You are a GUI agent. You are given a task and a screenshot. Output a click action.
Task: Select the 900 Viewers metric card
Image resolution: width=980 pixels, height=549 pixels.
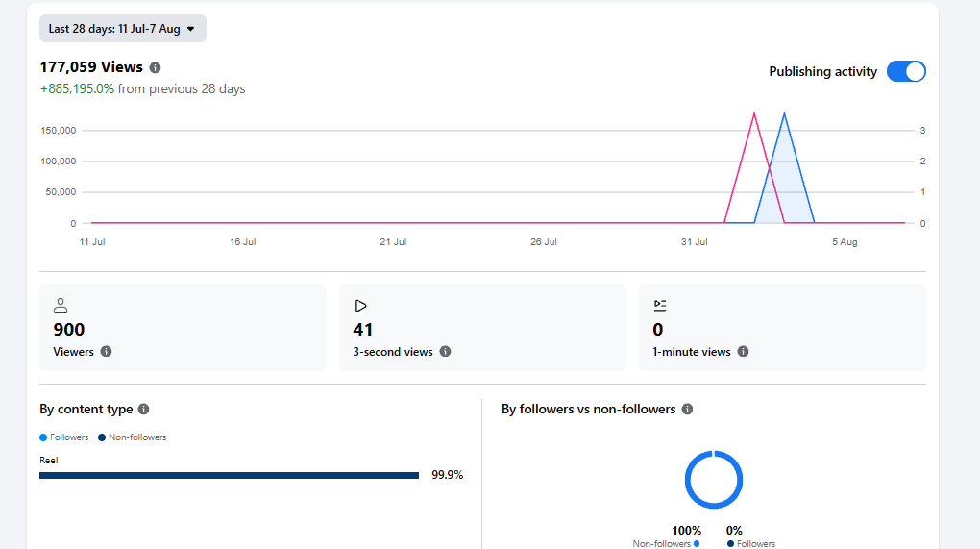[184, 328]
